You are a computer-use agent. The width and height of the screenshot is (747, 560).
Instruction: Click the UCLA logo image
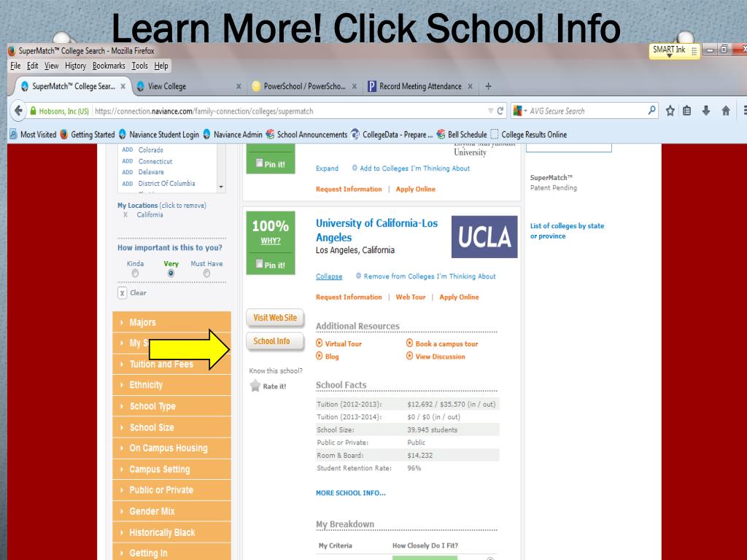tap(484, 237)
